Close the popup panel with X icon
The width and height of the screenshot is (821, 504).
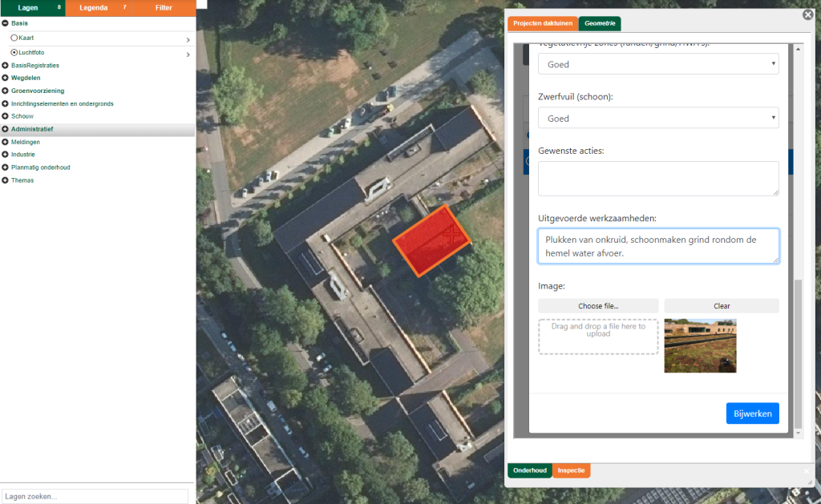tap(807, 14)
